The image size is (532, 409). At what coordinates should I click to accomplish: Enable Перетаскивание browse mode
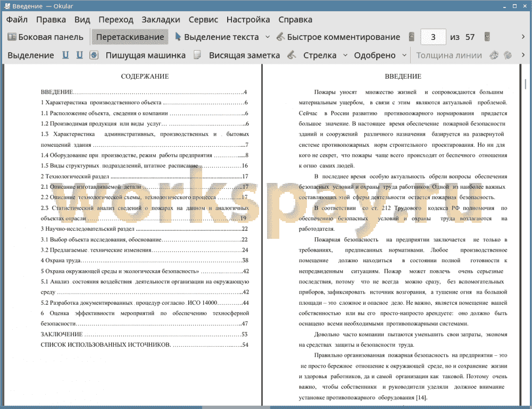[130, 37]
